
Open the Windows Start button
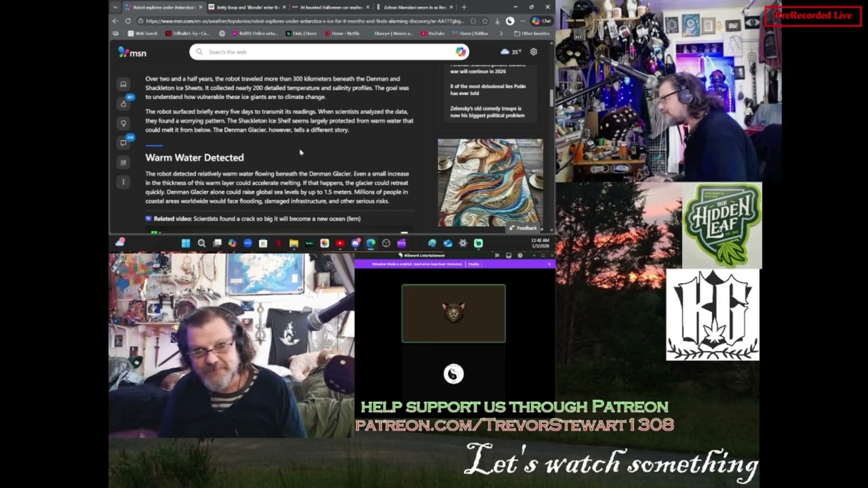pos(185,243)
